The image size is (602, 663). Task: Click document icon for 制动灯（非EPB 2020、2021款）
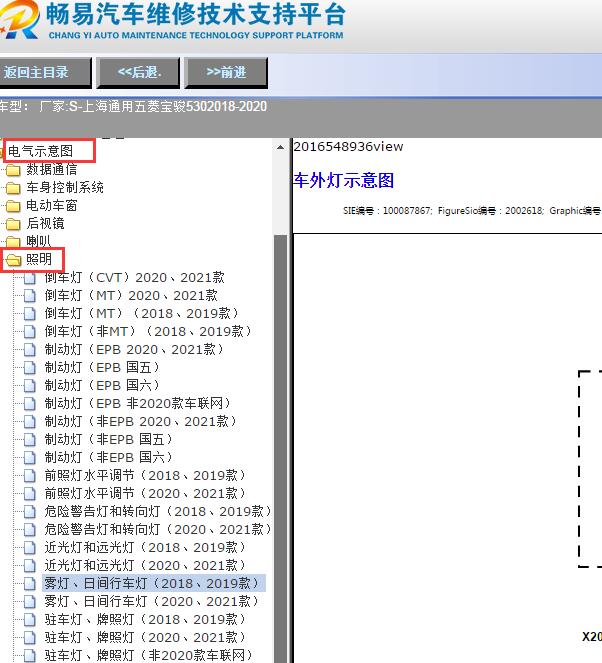[x=30, y=422]
